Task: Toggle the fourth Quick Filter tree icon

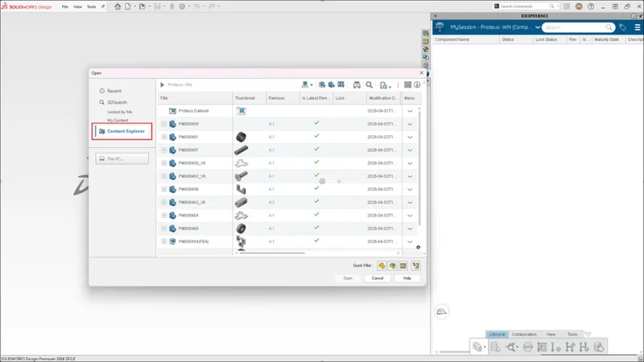Action: [415, 266]
